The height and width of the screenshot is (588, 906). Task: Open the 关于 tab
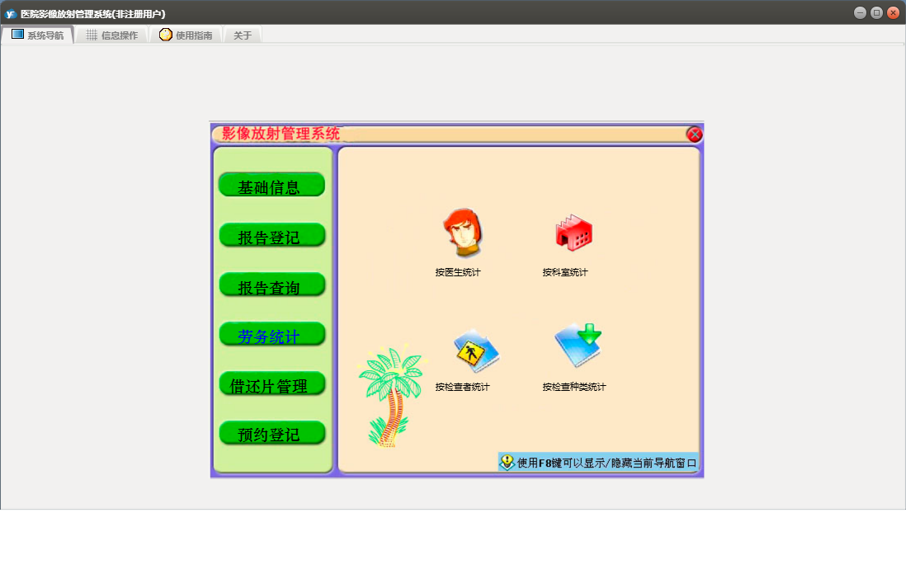(243, 35)
